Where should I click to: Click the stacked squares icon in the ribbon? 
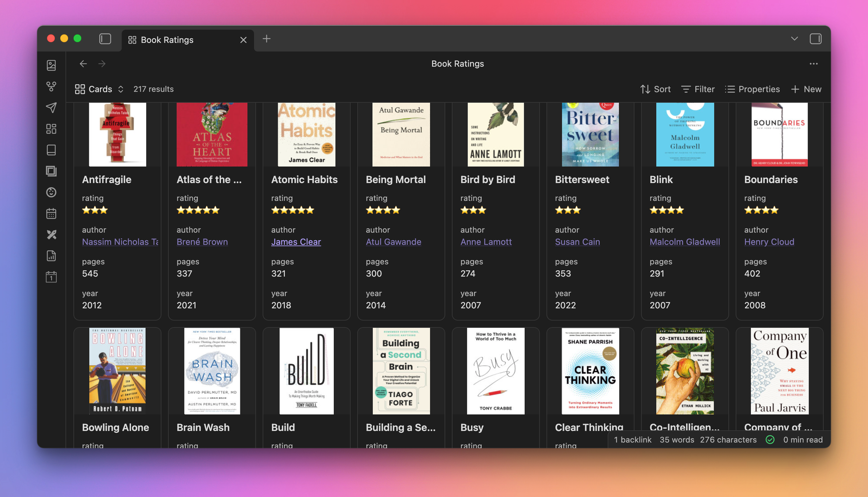pyautogui.click(x=51, y=171)
